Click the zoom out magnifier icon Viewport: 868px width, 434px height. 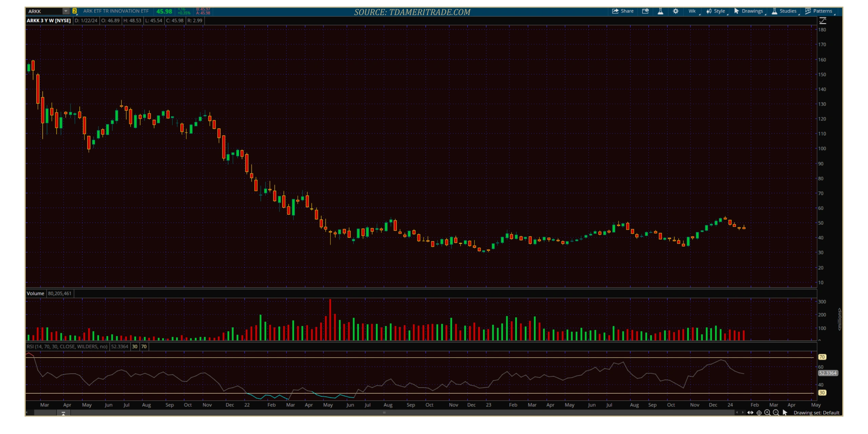pyautogui.click(x=776, y=413)
